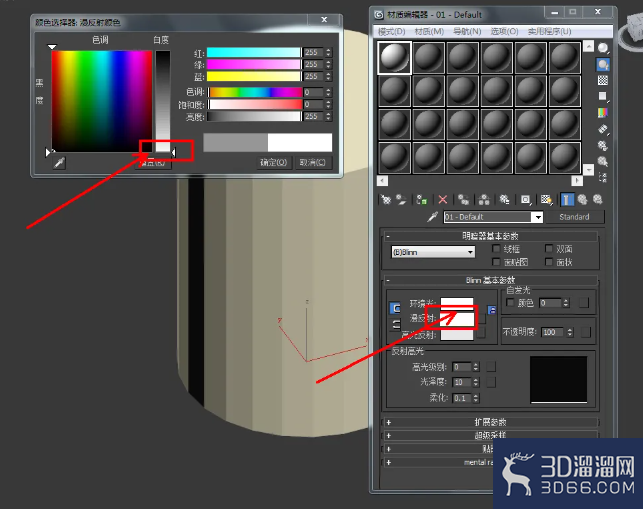The width and height of the screenshot is (643, 509).
Task: Toggle the Backlight icon in side toolbar
Action: (603, 64)
